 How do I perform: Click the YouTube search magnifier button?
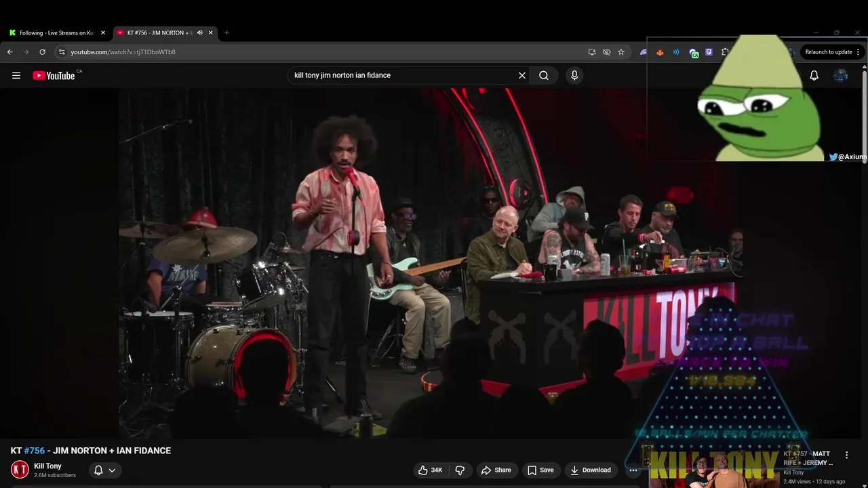coord(544,75)
